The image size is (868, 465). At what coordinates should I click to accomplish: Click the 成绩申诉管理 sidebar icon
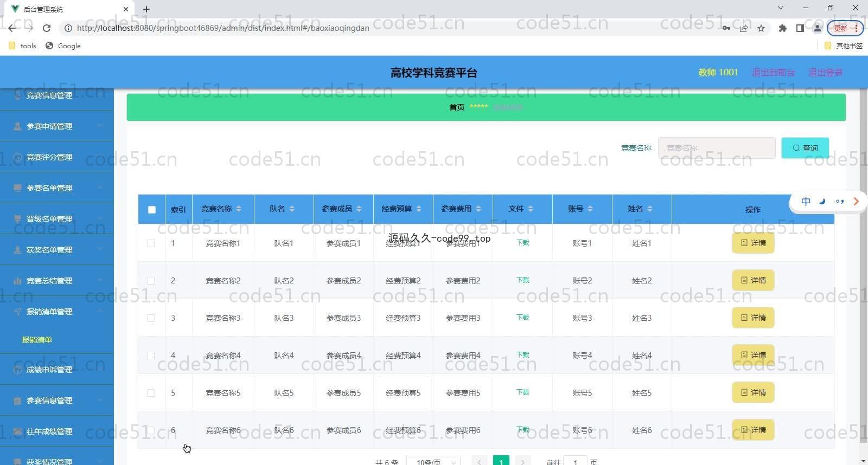[17, 370]
